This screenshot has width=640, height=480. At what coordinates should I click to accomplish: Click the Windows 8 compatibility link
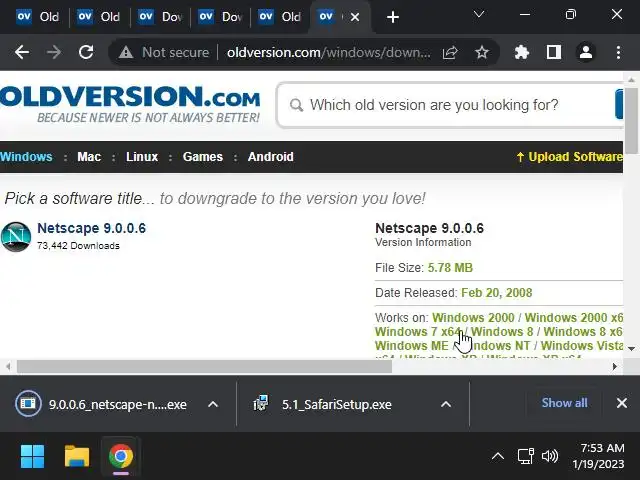pyautogui.click(x=502, y=331)
